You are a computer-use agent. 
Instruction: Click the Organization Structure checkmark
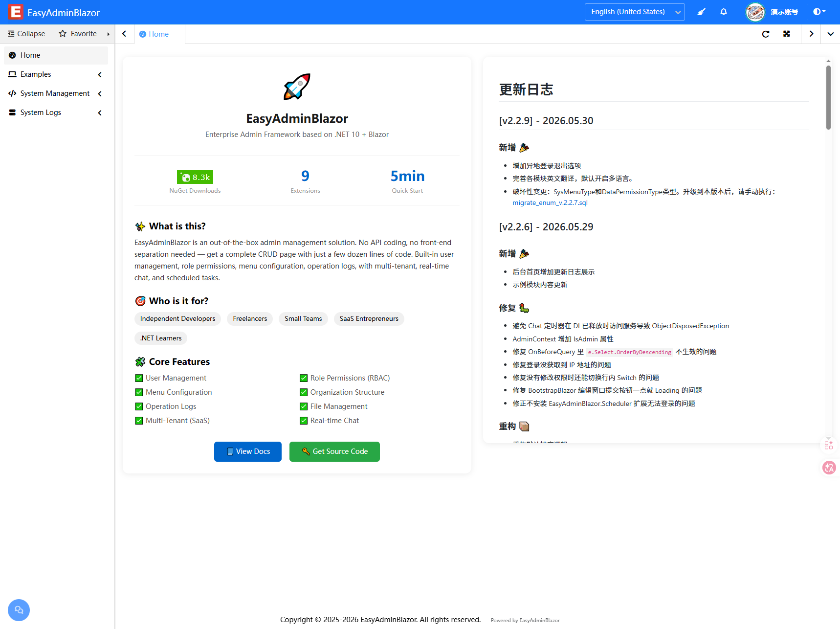point(304,392)
